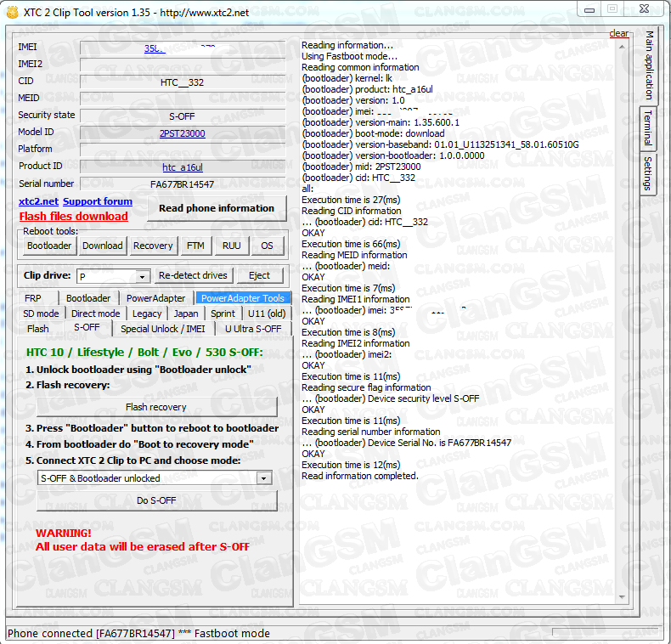Click the Download reboot button
The height and width of the screenshot is (644, 671).
pos(103,246)
